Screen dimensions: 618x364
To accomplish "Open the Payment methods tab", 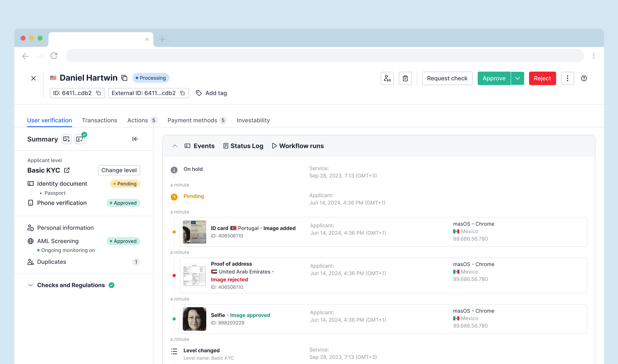I will point(197,120).
